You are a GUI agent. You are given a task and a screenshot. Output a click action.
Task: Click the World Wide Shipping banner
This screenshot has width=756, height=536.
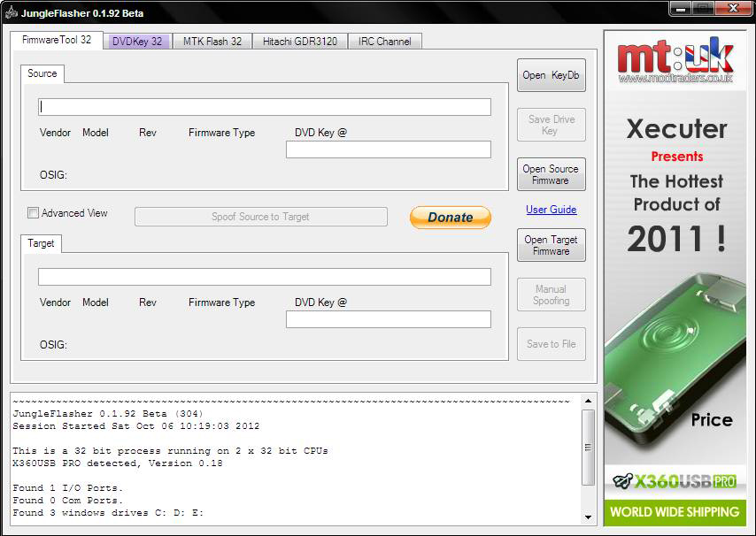click(x=675, y=512)
